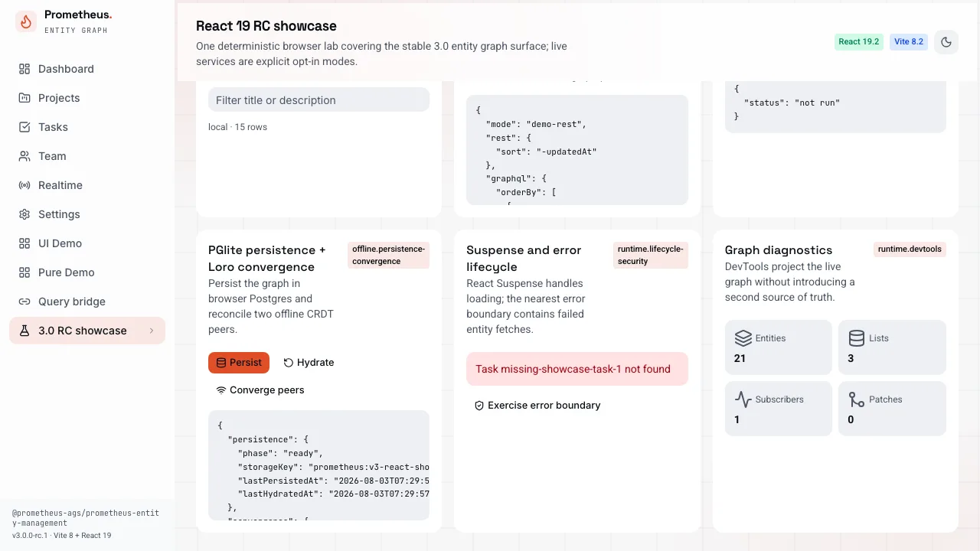Viewport: 980px width, 551px height.
Task: Click the Prometheus flame logo icon
Action: [26, 21]
